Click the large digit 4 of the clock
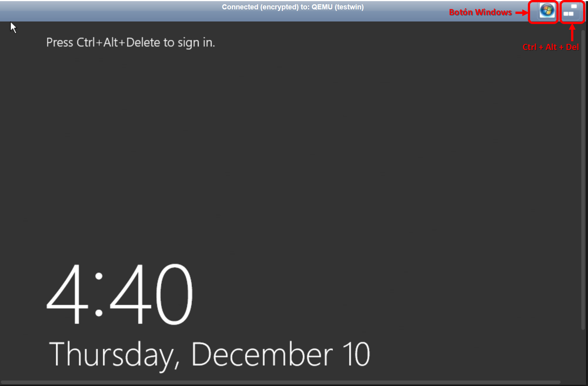 pos(68,294)
